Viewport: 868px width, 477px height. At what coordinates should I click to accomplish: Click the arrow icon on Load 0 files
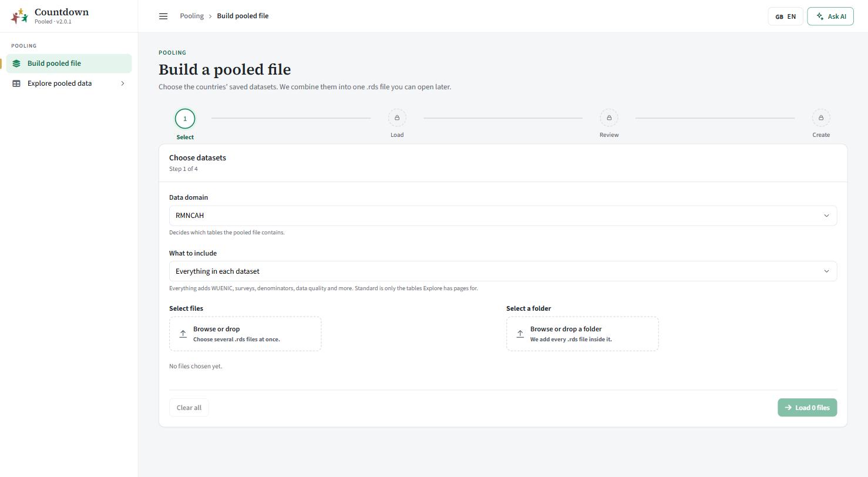(x=788, y=408)
